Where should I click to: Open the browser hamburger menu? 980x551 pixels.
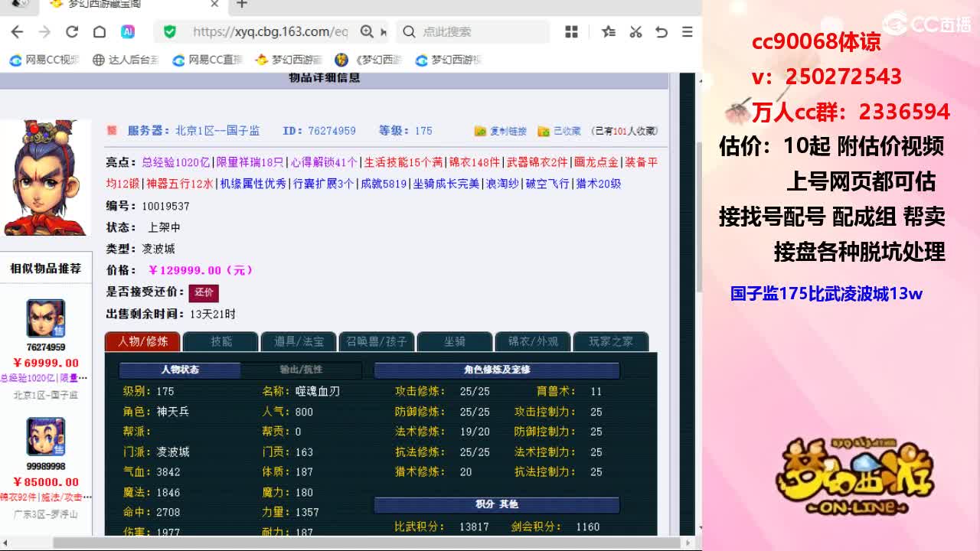[x=688, y=31]
